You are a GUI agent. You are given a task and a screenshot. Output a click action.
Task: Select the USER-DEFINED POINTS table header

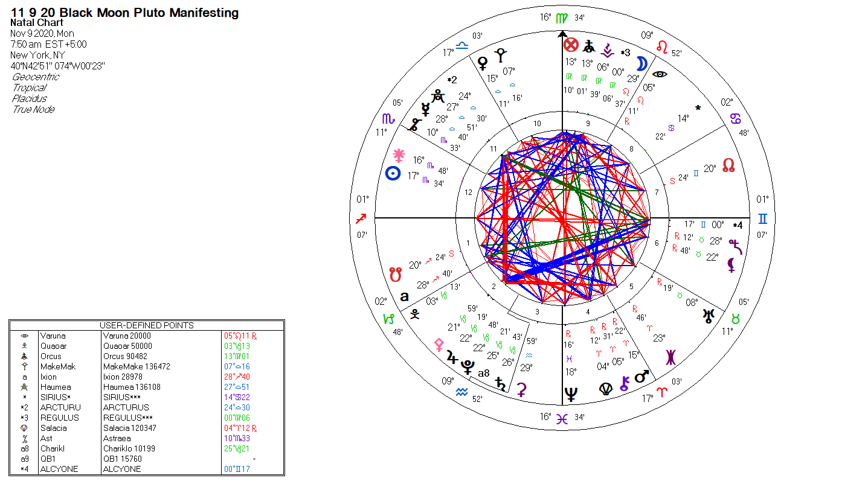146,325
